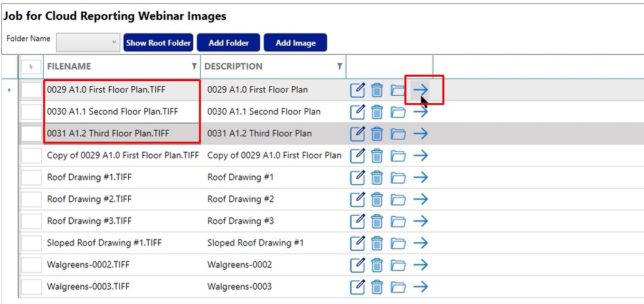Click arrow icon for Walgreens-0003 row
Viewport: 644px width, 304px height.
421,287
